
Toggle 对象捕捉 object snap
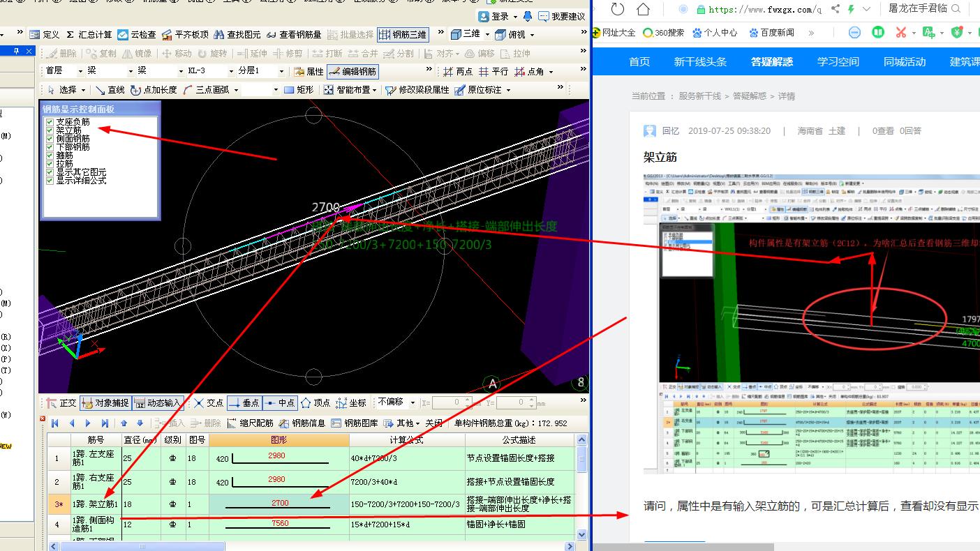coord(105,402)
